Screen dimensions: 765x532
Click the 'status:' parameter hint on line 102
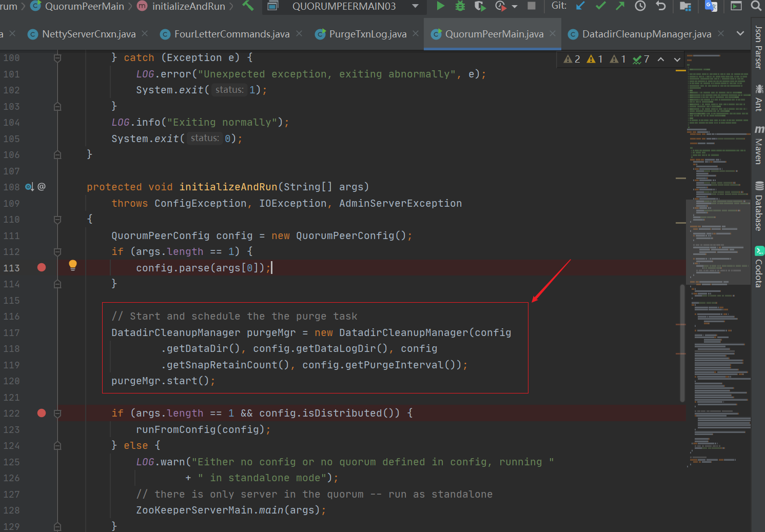click(x=229, y=90)
